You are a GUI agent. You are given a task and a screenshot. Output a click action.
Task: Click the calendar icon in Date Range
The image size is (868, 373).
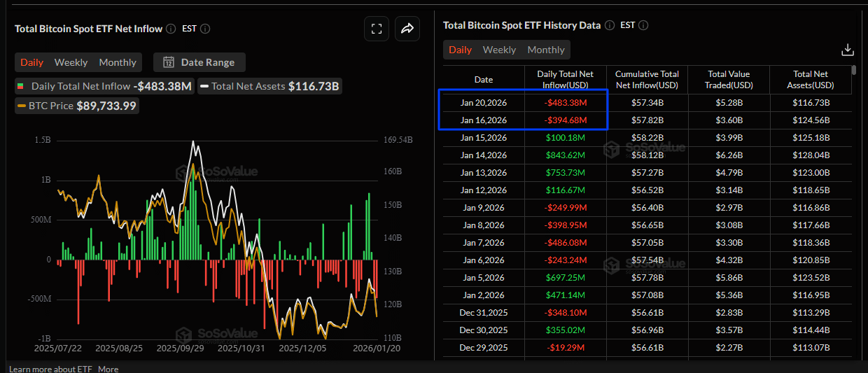tap(169, 62)
